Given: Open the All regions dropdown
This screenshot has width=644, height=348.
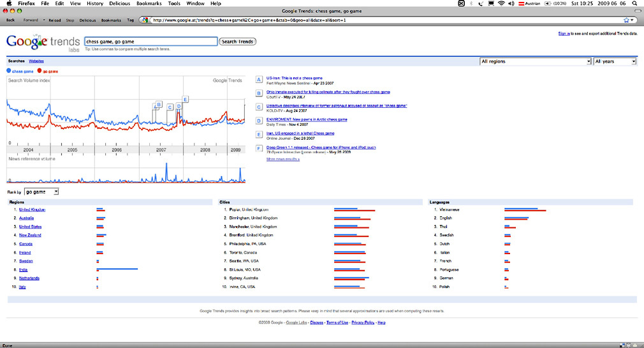Looking at the screenshot, I should (x=535, y=61).
